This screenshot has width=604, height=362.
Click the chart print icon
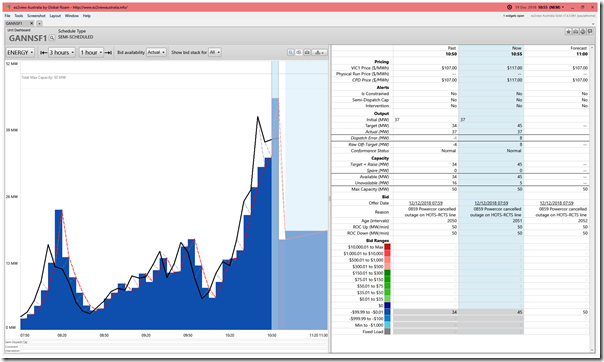307,52
